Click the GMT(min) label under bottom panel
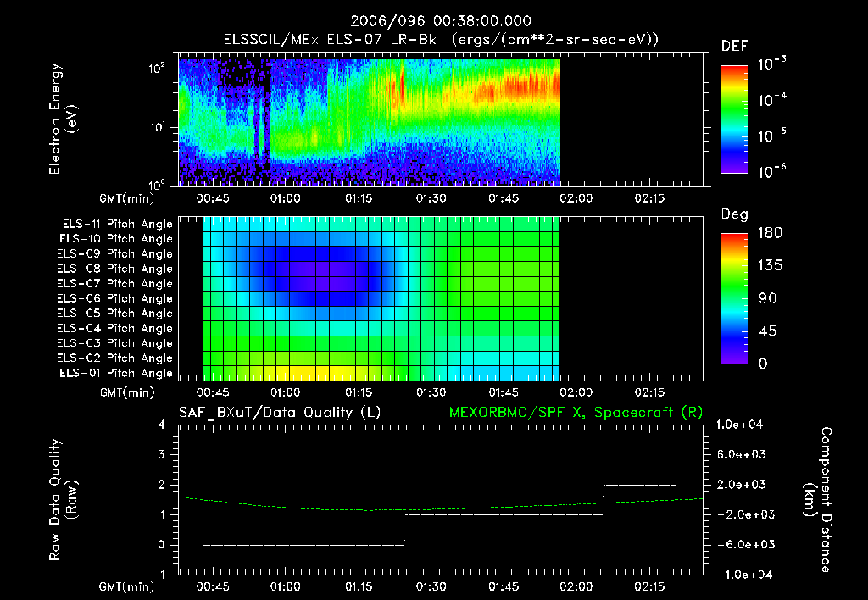Image resolution: width=868 pixels, height=600 pixels. 127,586
